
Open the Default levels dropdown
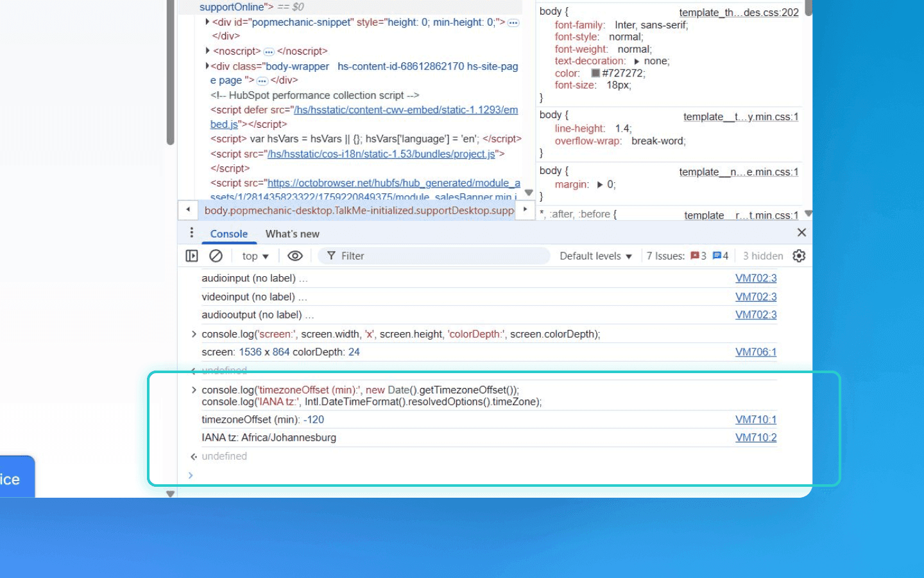[x=595, y=256]
